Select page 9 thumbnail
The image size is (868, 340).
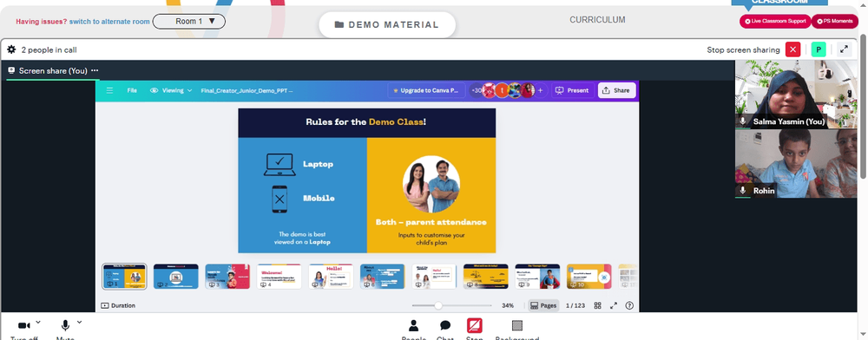[x=537, y=277]
